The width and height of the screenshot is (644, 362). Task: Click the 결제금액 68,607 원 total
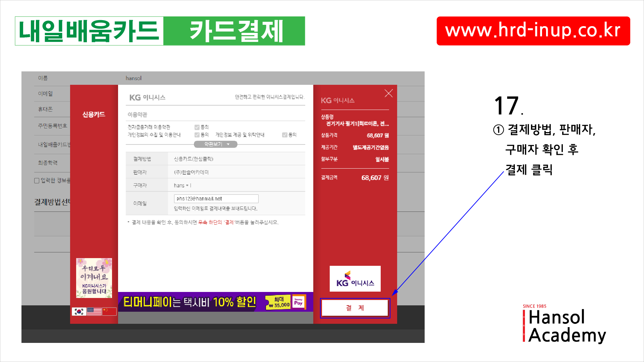(375, 178)
